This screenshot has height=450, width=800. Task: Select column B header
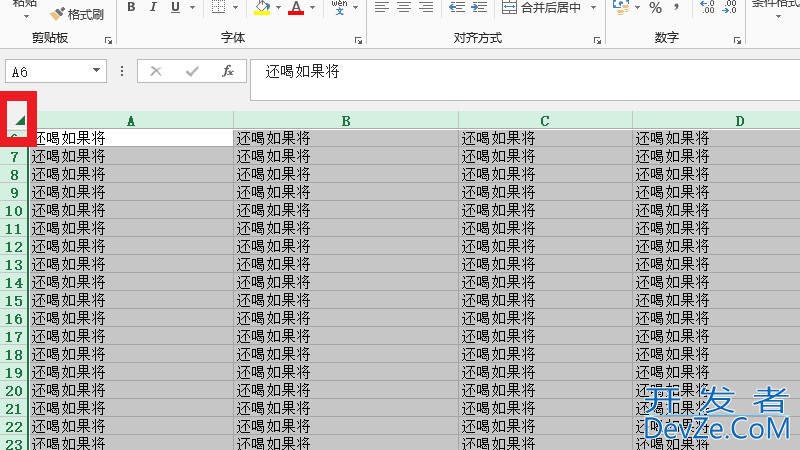(x=346, y=121)
